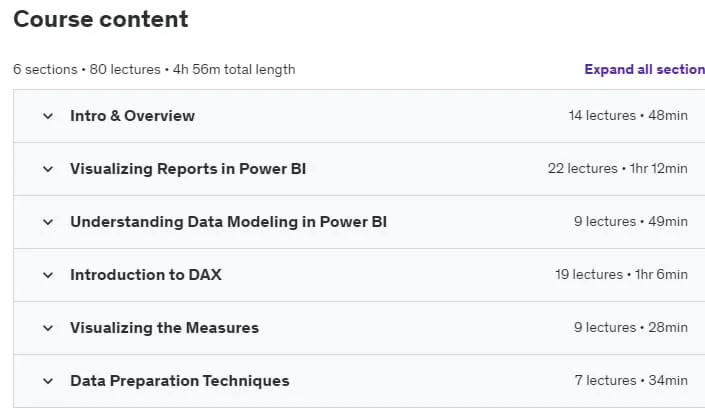The height and width of the screenshot is (408, 705).
Task: Click the 9 lectures • 28min label
Action: click(631, 328)
